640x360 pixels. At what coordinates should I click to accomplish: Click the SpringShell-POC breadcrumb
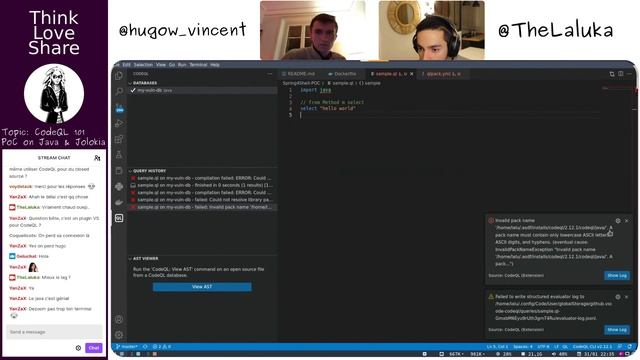301,83
